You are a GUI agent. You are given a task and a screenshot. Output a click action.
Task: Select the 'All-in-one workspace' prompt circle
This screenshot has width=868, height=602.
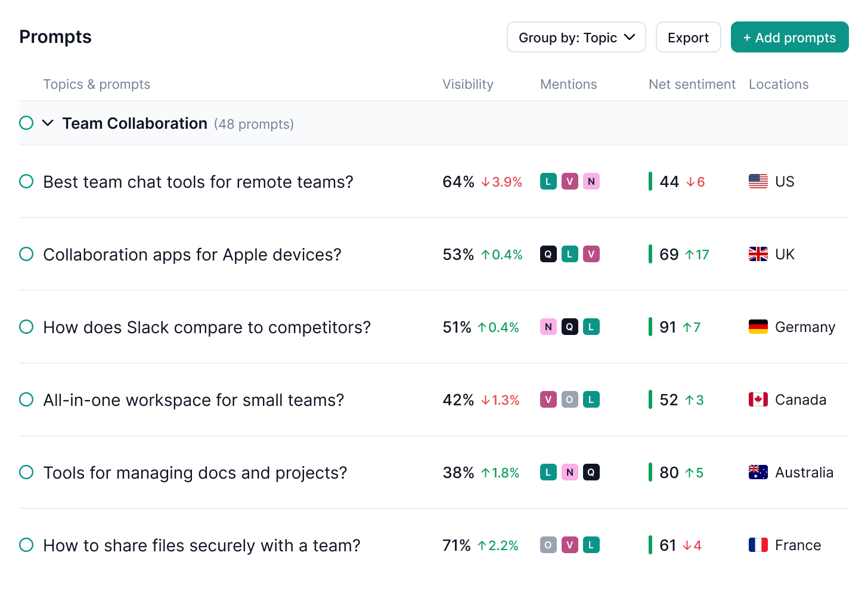26,399
